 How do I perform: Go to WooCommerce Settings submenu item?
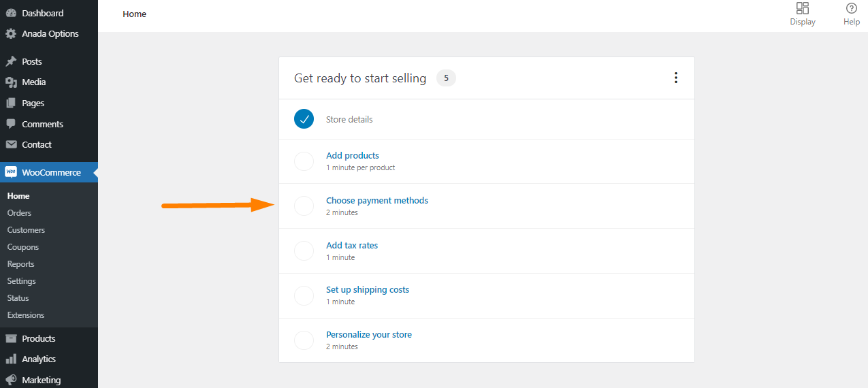point(22,281)
